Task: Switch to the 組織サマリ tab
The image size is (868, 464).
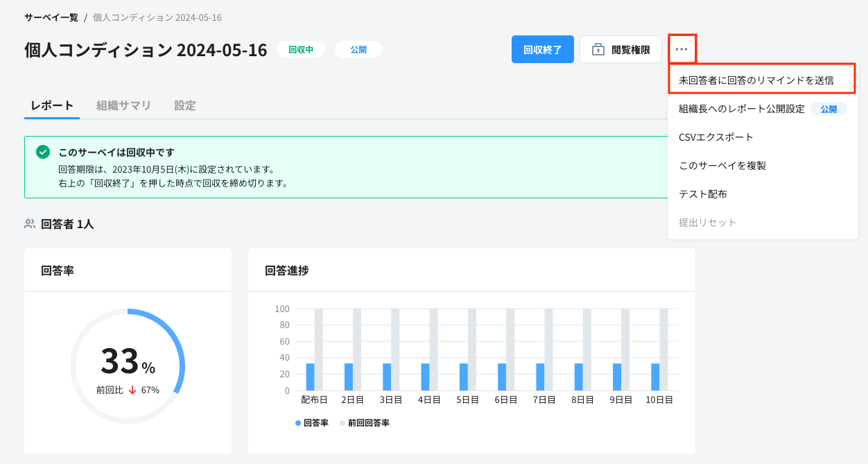Action: 123,105
